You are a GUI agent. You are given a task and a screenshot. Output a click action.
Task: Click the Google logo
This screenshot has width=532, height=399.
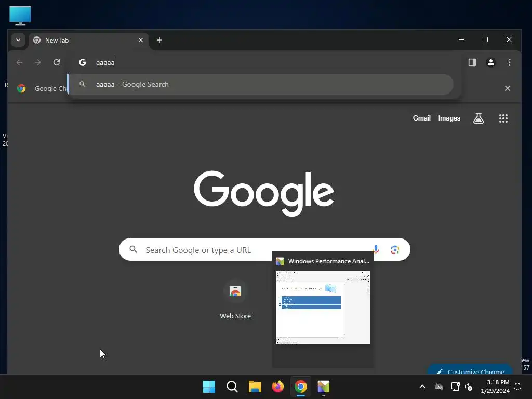click(263, 193)
